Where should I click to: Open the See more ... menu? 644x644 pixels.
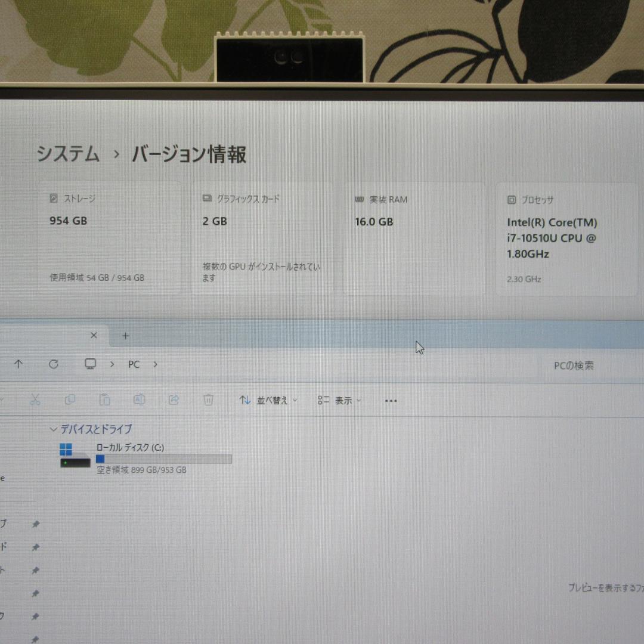click(391, 400)
